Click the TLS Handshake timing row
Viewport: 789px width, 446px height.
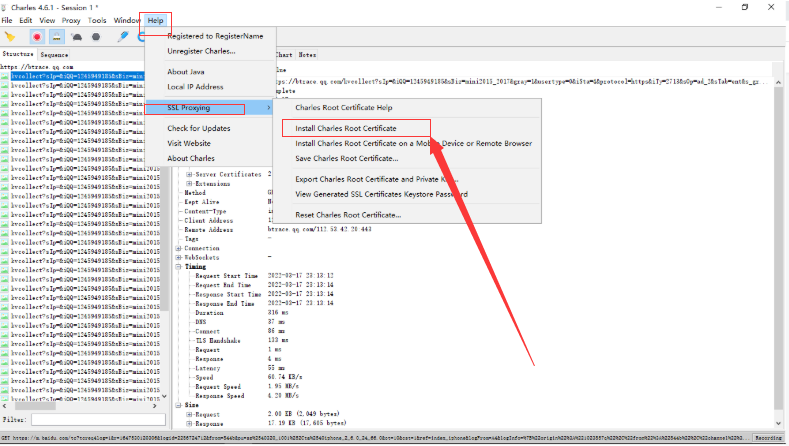[x=242, y=340]
